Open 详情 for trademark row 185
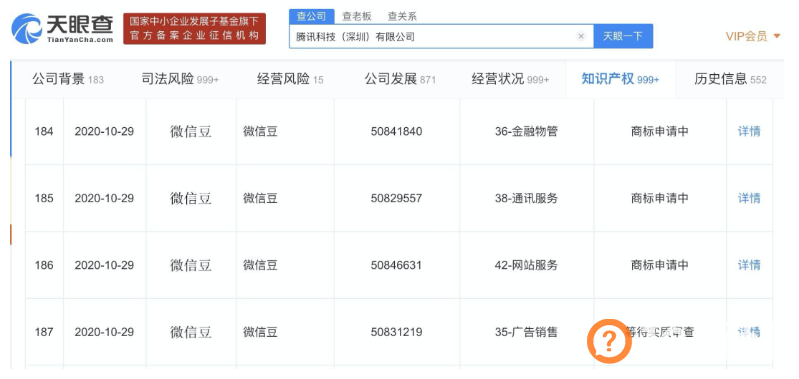 click(x=749, y=198)
